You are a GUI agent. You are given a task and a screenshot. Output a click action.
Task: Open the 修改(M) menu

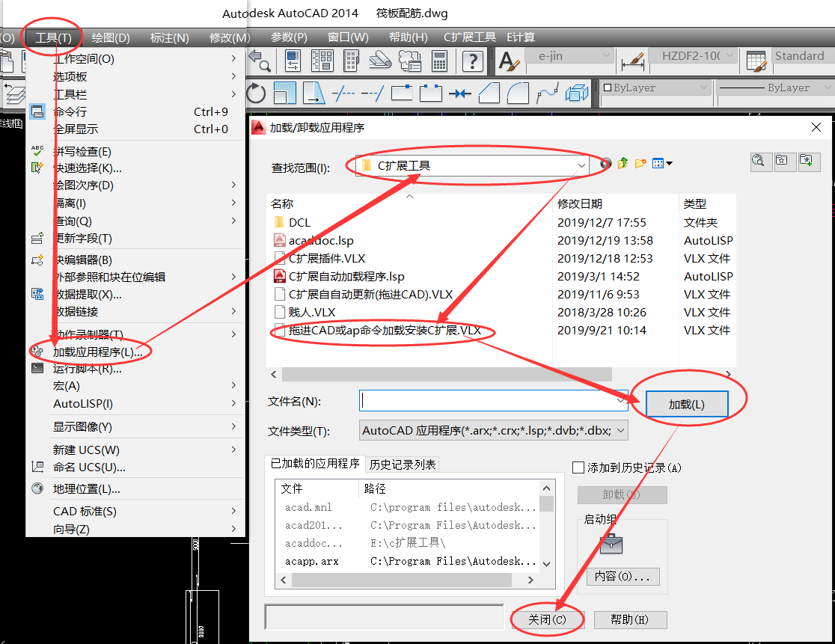tap(230, 38)
